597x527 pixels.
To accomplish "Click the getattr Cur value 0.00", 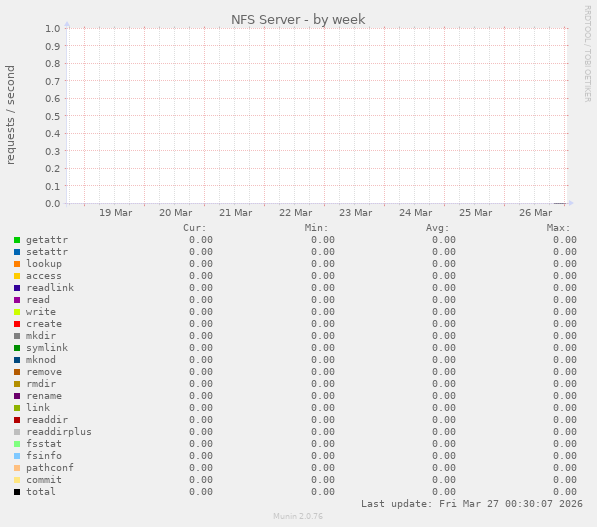I will click(x=201, y=240).
